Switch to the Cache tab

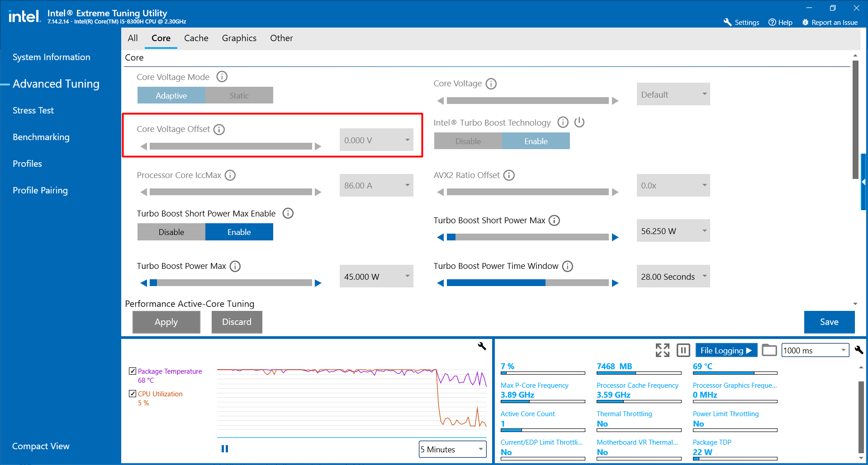point(196,38)
